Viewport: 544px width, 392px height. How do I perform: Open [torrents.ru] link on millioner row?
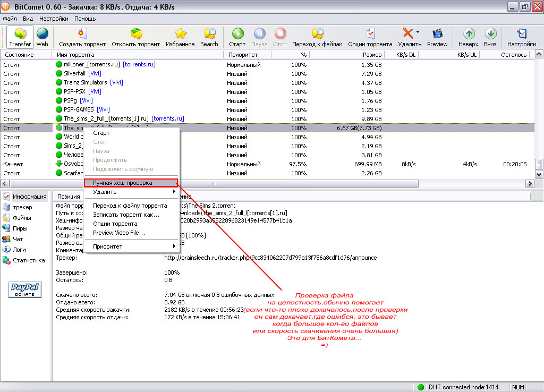click(139, 64)
